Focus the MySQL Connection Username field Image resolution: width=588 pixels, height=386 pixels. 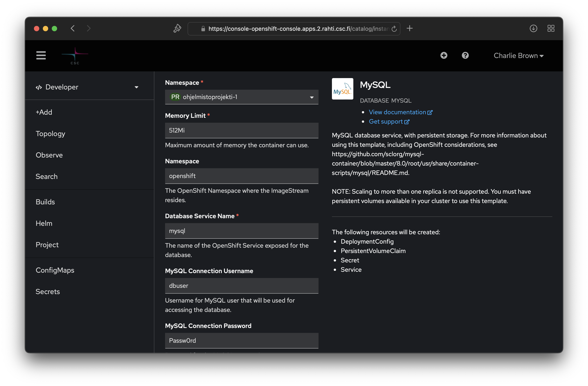coord(241,286)
